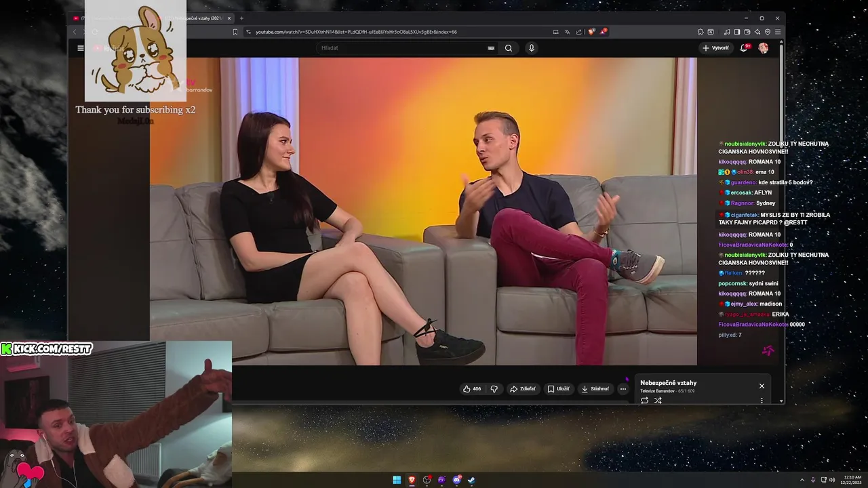Screen dimensions: 868x488
Task: Click the browser address bar URL
Action: [x=356, y=32]
